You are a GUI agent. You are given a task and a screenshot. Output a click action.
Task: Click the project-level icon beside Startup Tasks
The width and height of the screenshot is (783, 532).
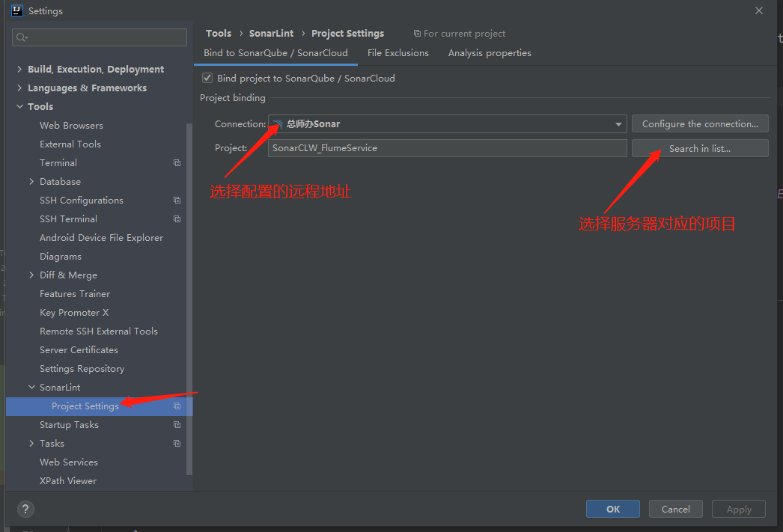coord(177,425)
